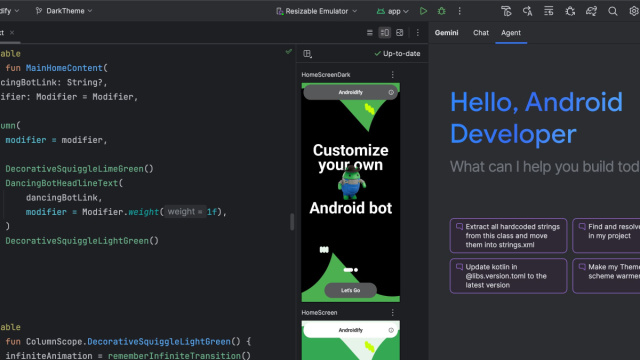Click the dancingBotLink argument line
Viewport: 640px width, 360px height.
(x=64, y=198)
